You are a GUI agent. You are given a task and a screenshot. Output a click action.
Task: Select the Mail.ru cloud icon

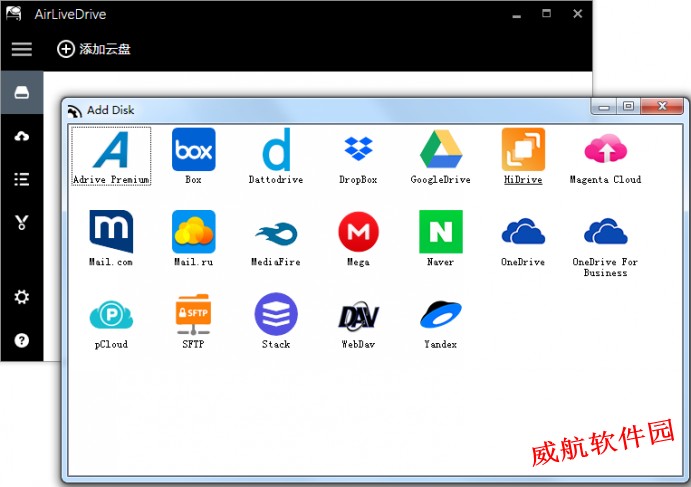pyautogui.click(x=193, y=231)
